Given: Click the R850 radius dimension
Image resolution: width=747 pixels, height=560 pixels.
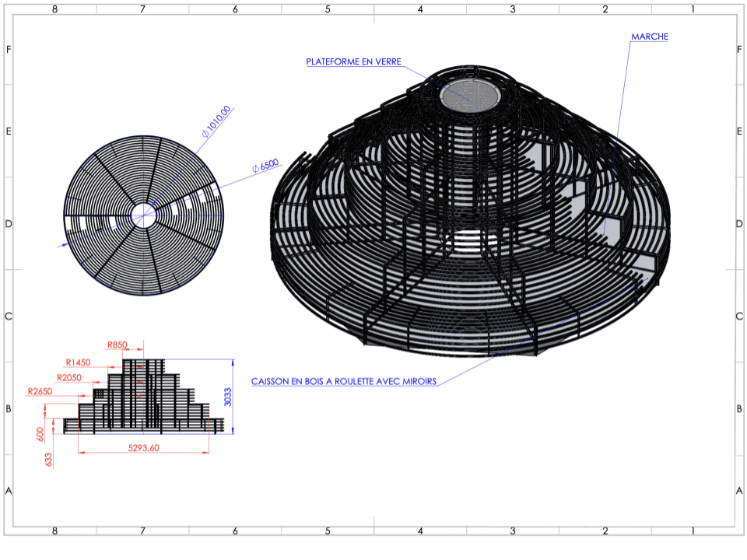Looking at the screenshot, I should [x=117, y=345].
